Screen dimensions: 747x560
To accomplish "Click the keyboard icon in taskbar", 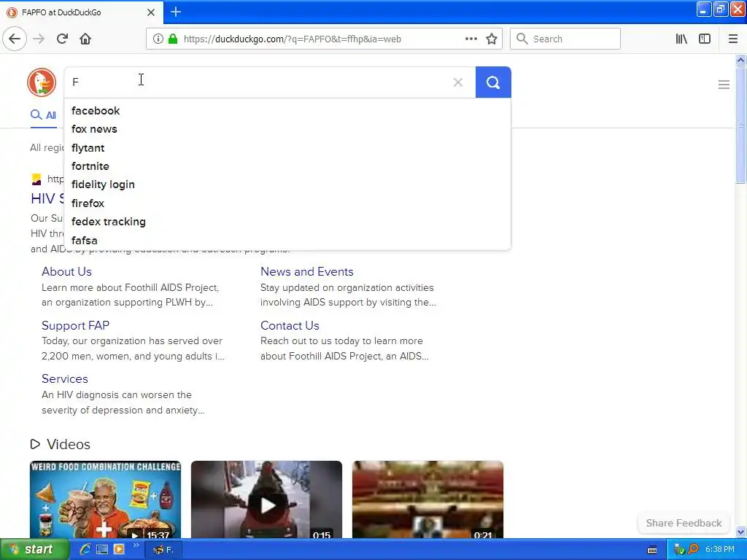I will tap(652, 550).
